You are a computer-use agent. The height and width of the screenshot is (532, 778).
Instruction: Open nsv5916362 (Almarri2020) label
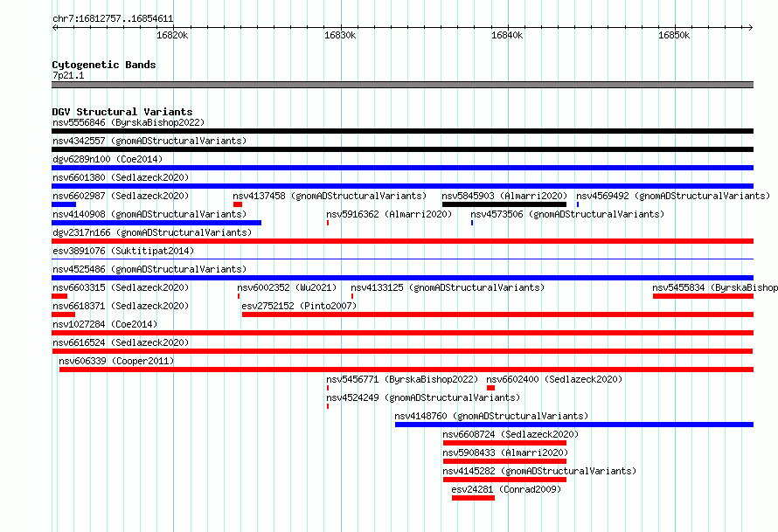(389, 214)
